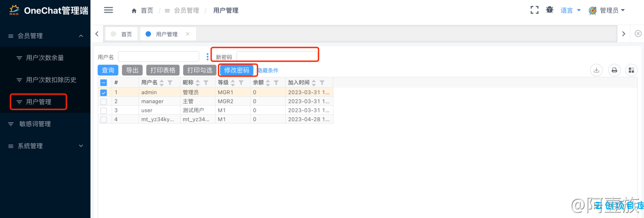Click the 主管 nickname cell
Viewport: 644px width, 218px height.
pyautogui.click(x=198, y=101)
